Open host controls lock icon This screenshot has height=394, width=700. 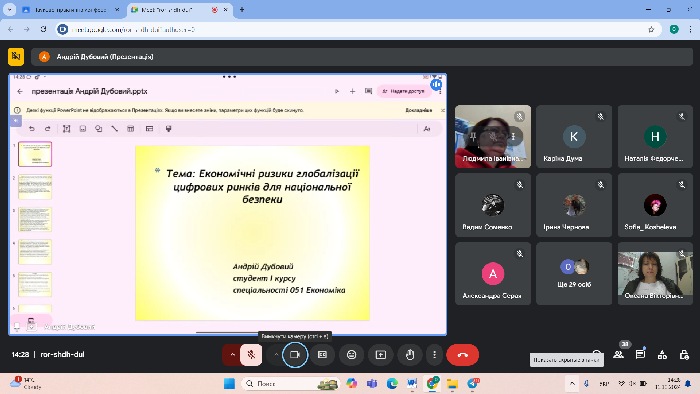(684, 355)
